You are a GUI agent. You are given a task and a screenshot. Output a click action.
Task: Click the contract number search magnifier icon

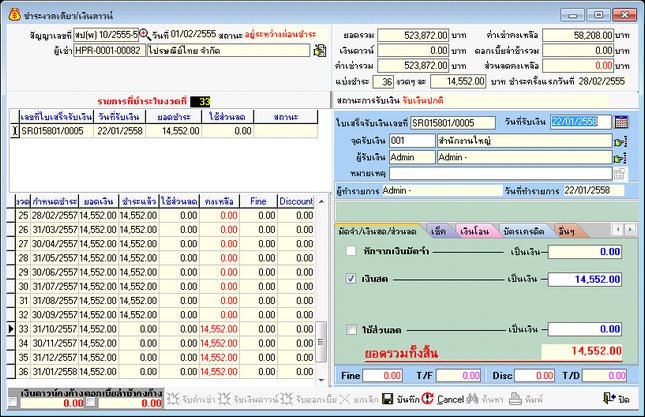point(145,35)
